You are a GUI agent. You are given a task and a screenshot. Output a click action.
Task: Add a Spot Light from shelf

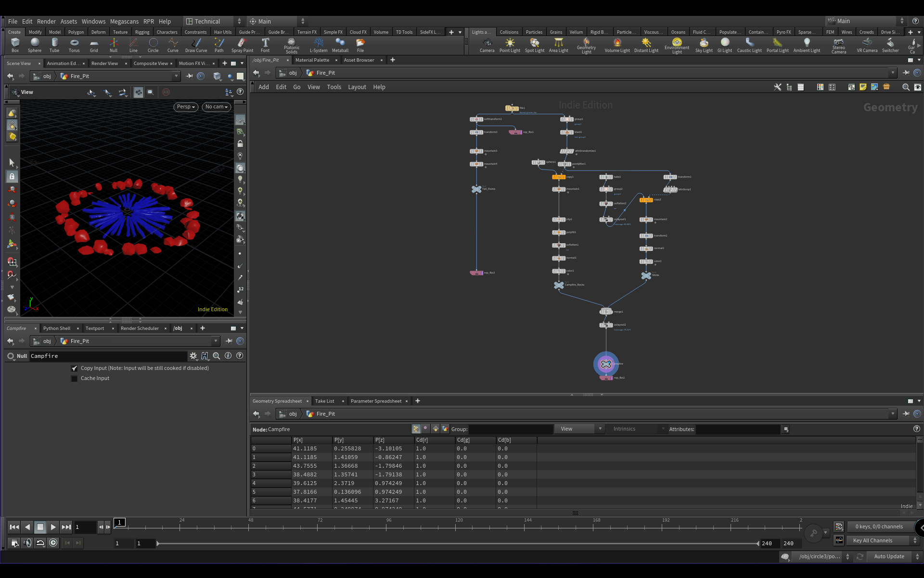[x=534, y=45]
